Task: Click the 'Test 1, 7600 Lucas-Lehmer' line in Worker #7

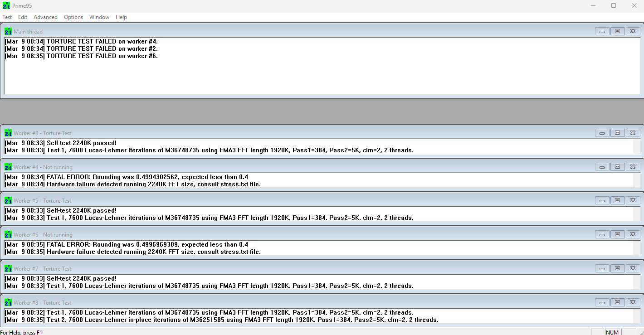Action: 209,286
